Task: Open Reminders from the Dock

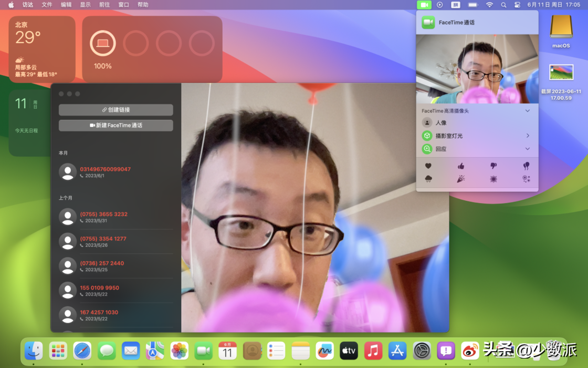Action: 276,351
